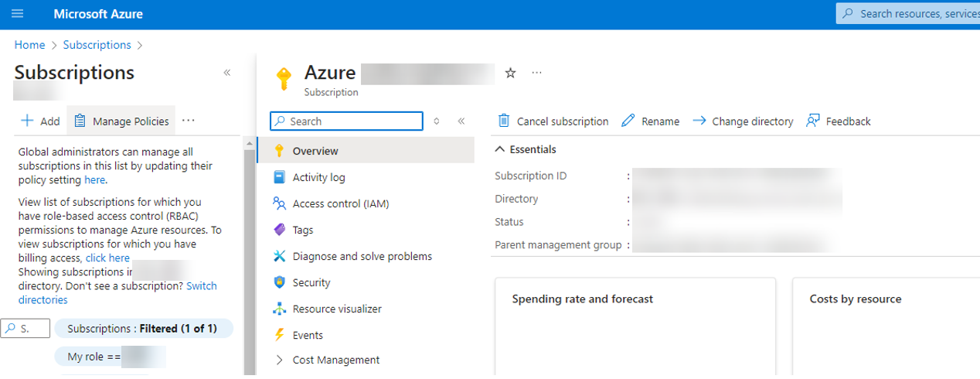Click the purple Tags icon
The width and height of the screenshot is (980, 379).
[280, 230]
